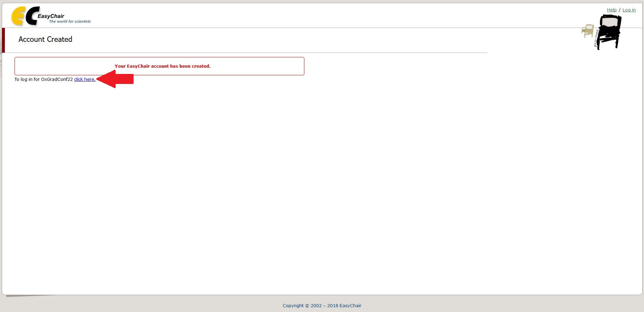Follow the "click here." login link
The width and height of the screenshot is (644, 312).
point(85,79)
